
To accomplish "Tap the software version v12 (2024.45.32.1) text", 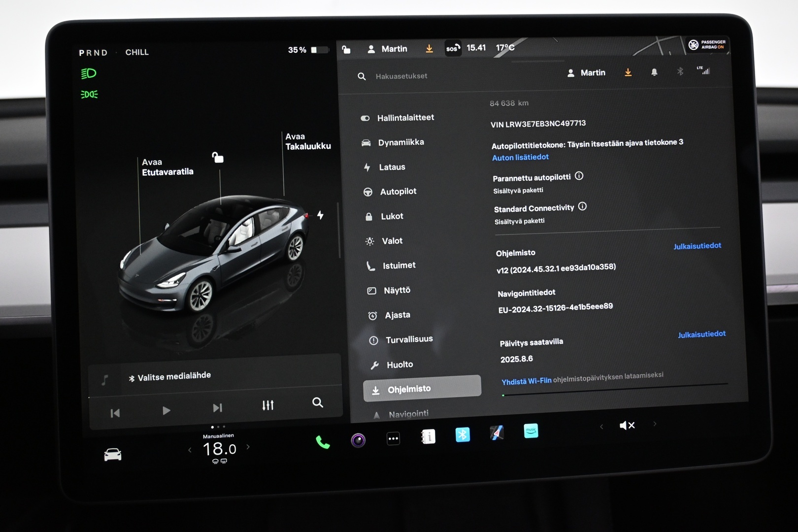I will click(x=556, y=268).
